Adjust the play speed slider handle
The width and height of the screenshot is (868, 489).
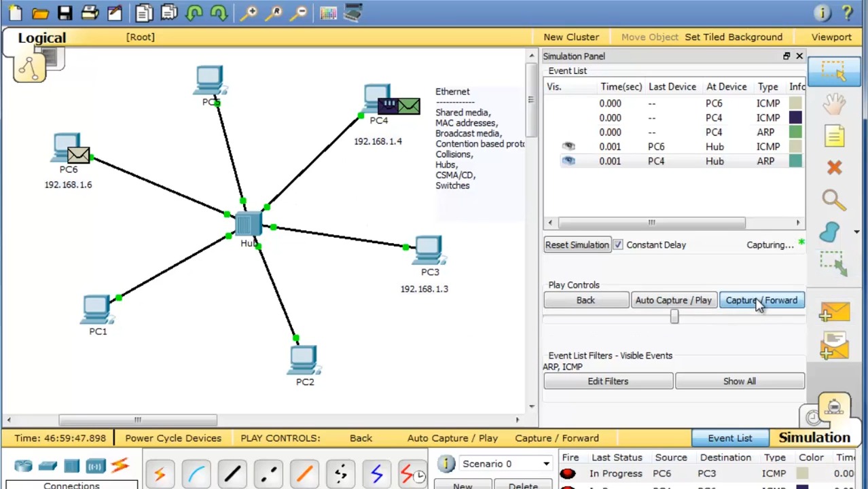tap(674, 316)
